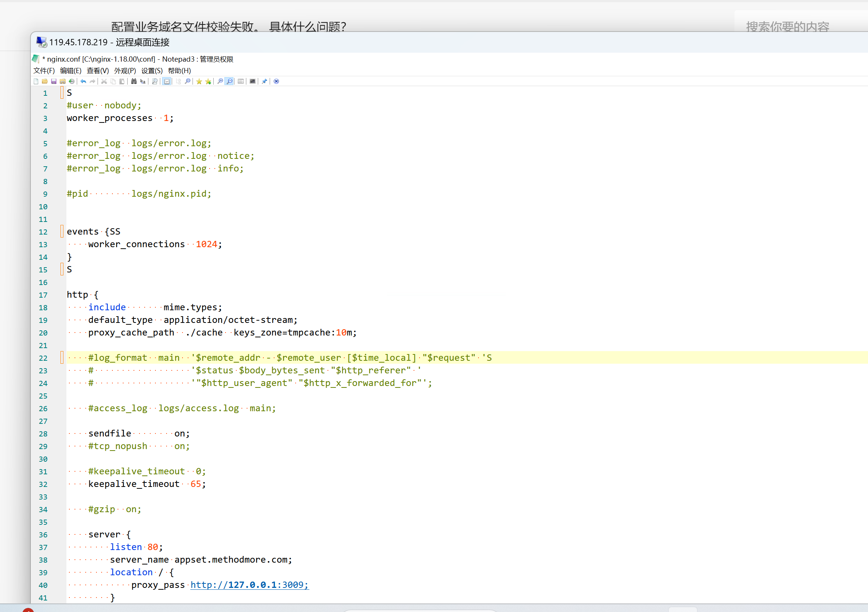The width and height of the screenshot is (868, 612).
Task: Click the http://127.0.0.1:3009 link
Action: [x=249, y=585]
